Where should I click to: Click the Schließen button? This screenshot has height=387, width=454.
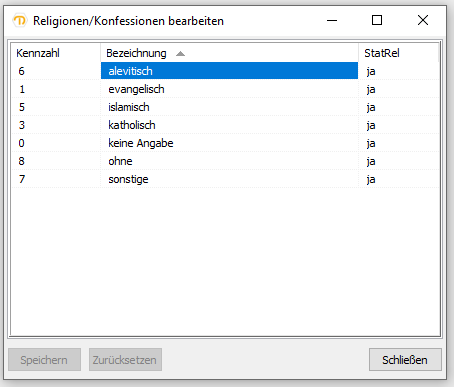[x=405, y=360]
